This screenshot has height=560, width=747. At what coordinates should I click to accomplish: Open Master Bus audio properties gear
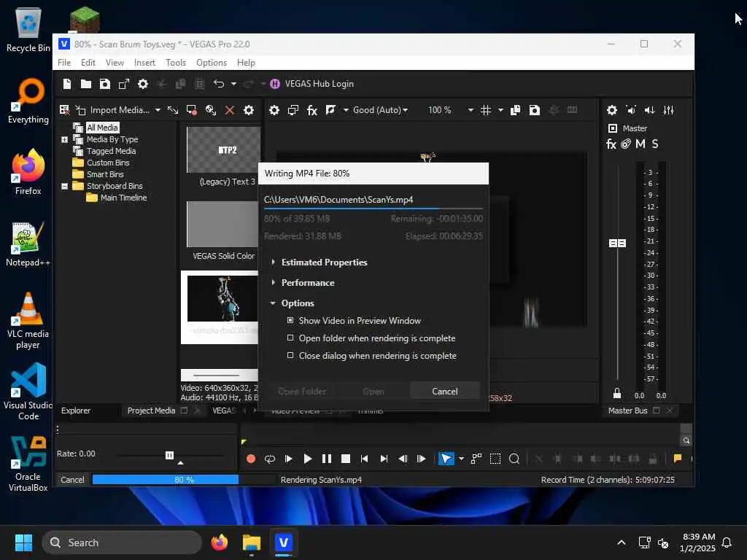pos(612,110)
